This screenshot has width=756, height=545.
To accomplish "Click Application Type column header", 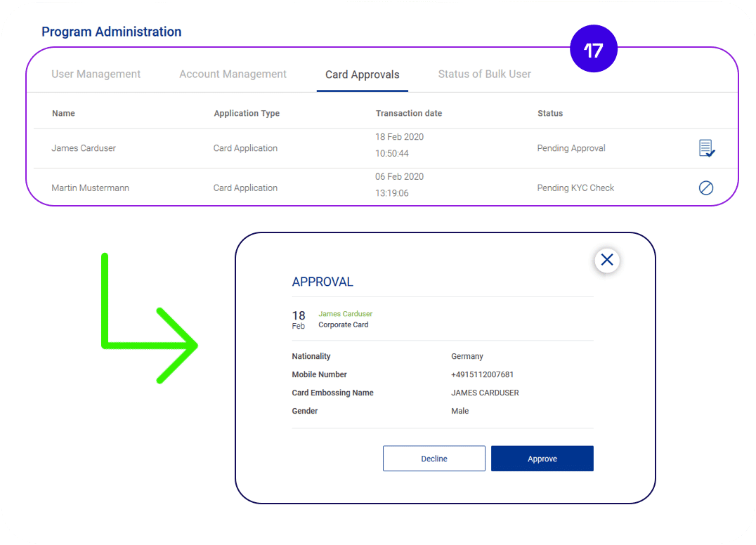I will click(247, 113).
